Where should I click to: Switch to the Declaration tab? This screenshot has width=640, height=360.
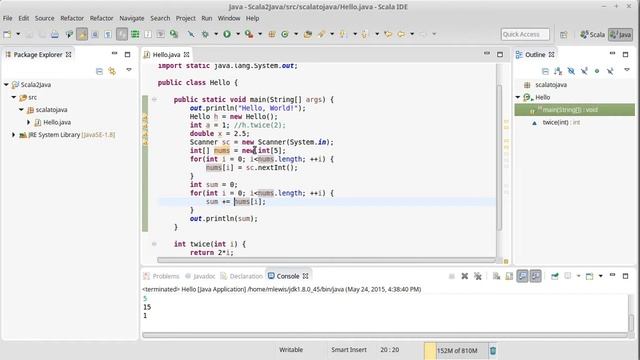tap(241, 276)
